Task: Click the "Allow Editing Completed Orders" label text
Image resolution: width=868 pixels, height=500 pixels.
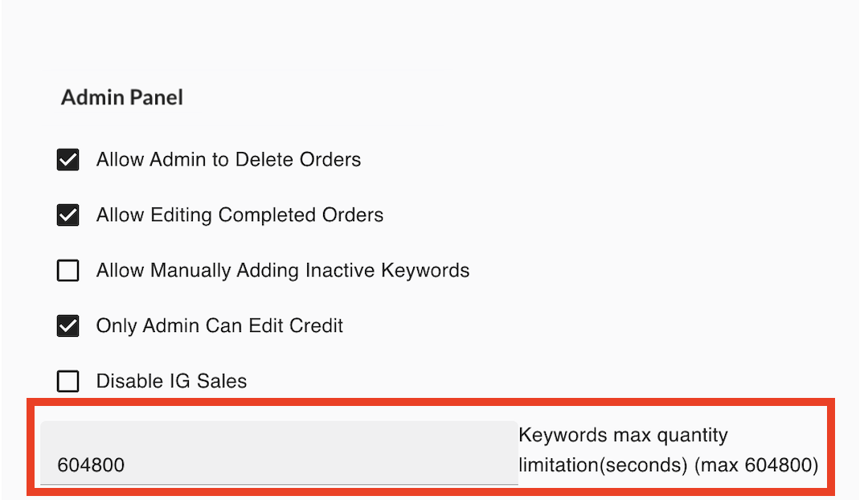Action: [240, 215]
